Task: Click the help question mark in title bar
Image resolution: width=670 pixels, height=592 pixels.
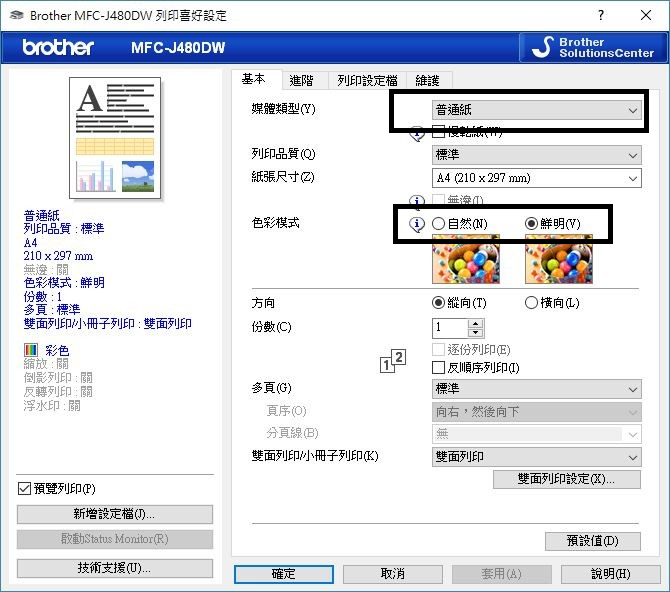Action: tap(601, 15)
